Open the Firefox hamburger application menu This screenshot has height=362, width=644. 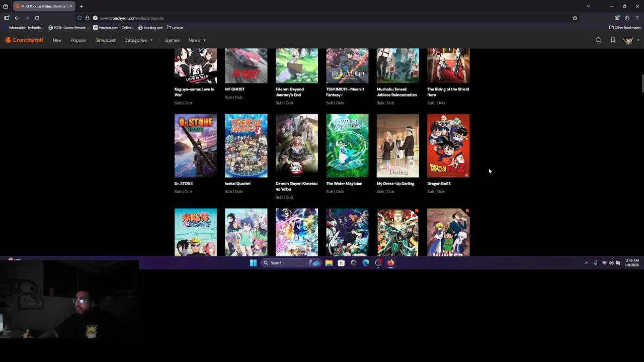(x=637, y=18)
